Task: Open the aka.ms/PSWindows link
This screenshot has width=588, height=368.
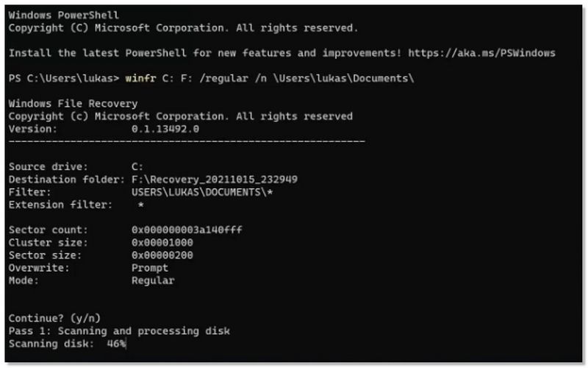Action: [x=482, y=53]
